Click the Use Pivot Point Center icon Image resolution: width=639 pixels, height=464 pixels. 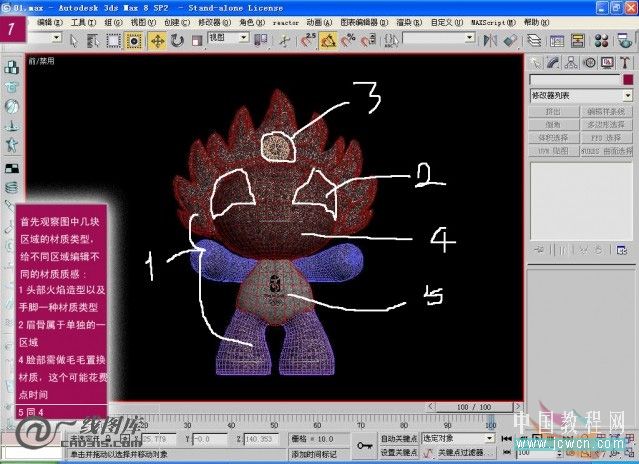pyautogui.click(x=260, y=40)
